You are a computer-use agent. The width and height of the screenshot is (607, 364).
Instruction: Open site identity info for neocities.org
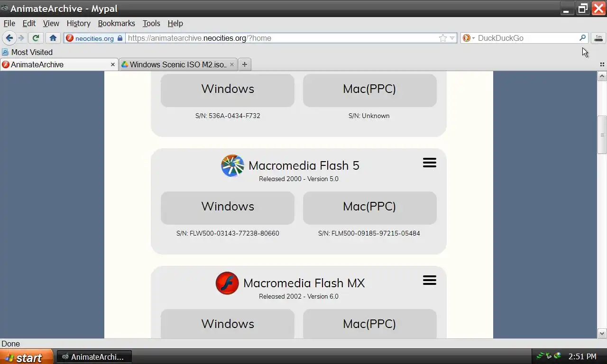[94, 38]
